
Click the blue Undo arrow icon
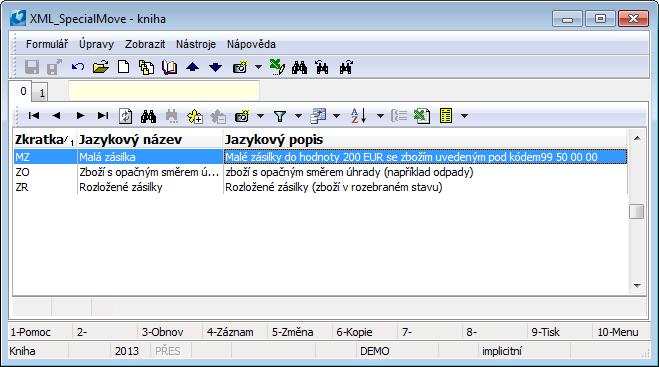pyautogui.click(x=78, y=67)
